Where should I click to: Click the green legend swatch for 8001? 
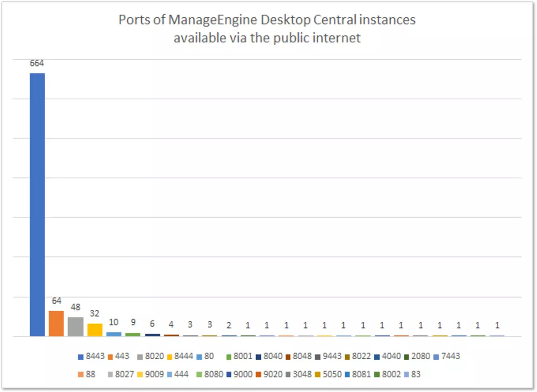coord(229,357)
